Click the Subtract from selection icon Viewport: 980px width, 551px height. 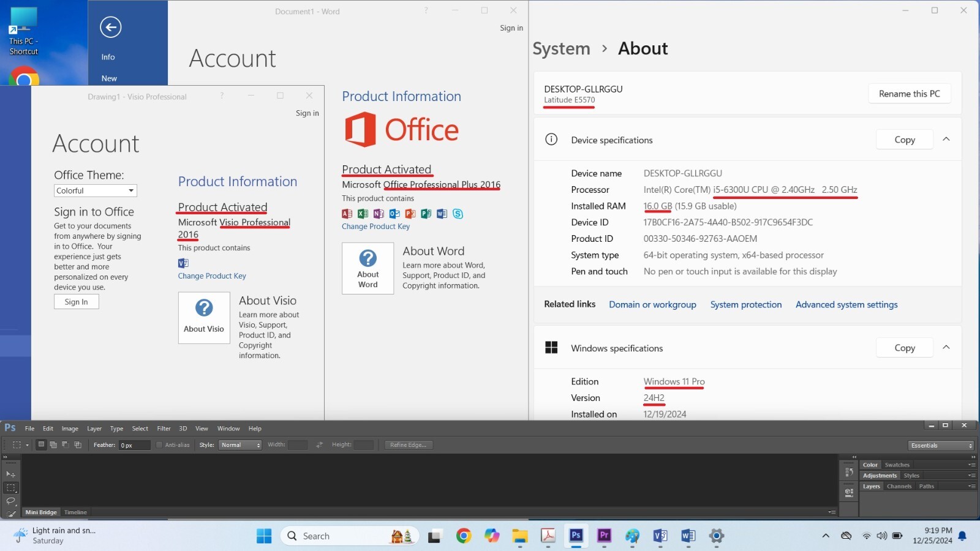(66, 445)
